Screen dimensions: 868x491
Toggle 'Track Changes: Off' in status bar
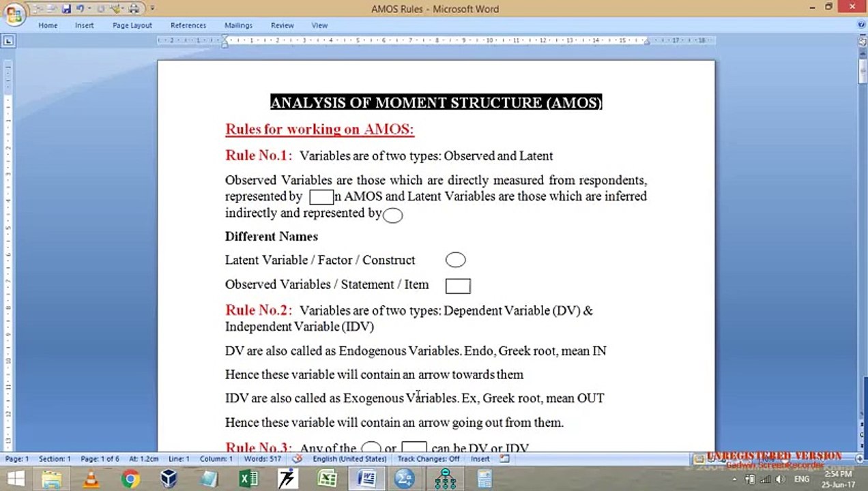click(x=429, y=459)
